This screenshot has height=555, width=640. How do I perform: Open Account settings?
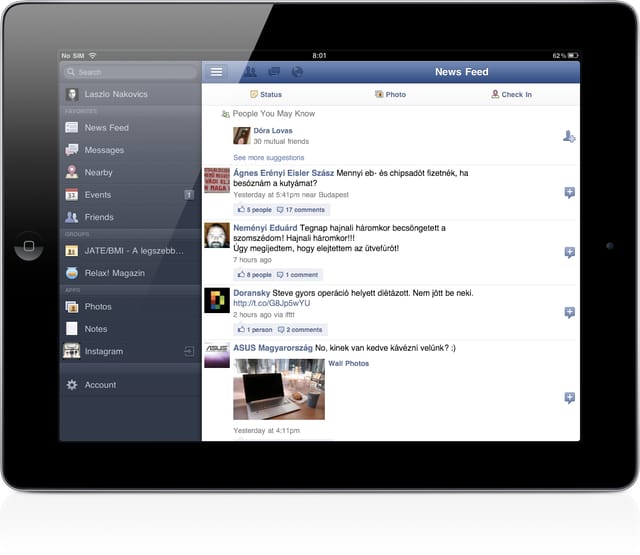pyautogui.click(x=131, y=385)
